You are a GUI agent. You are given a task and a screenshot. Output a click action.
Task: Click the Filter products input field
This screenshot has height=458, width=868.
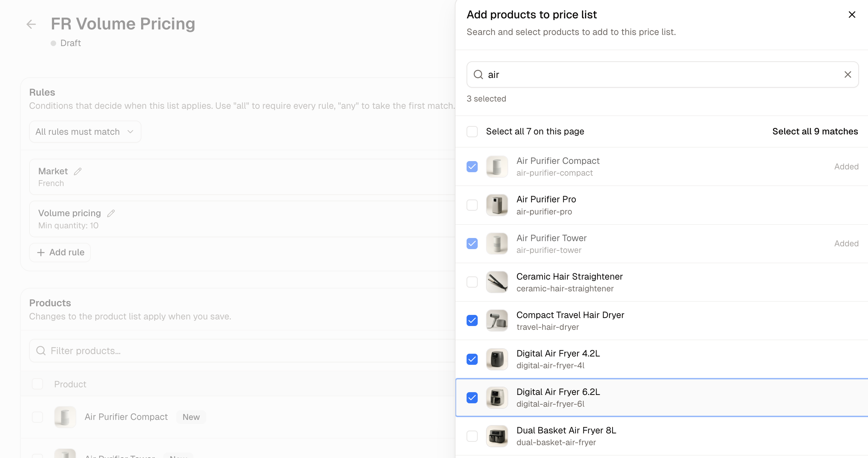pos(243,351)
